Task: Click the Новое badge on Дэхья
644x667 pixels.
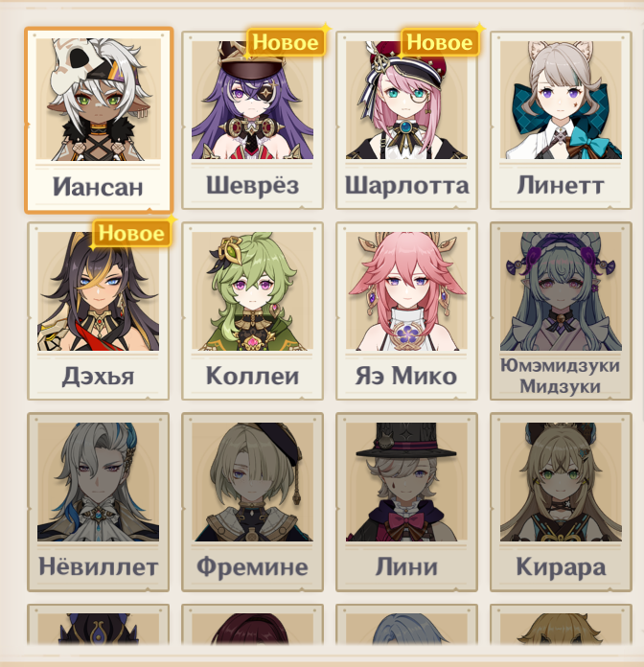Action: pos(131,234)
